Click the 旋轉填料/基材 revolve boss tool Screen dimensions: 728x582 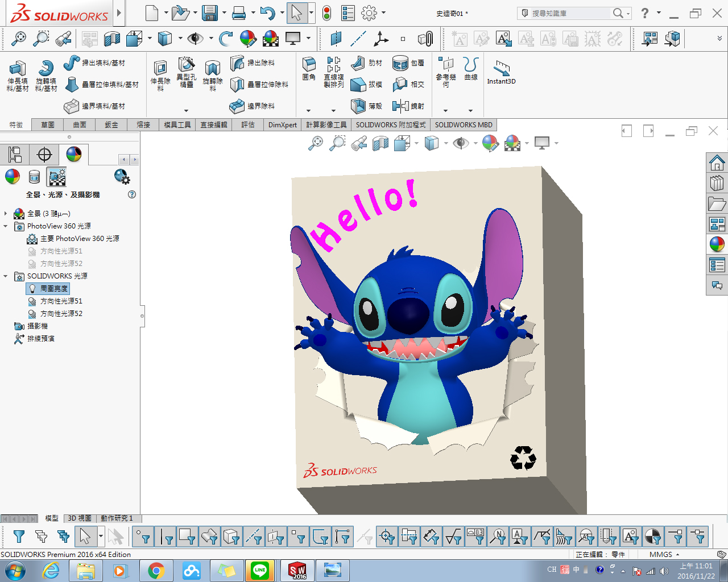[46, 76]
